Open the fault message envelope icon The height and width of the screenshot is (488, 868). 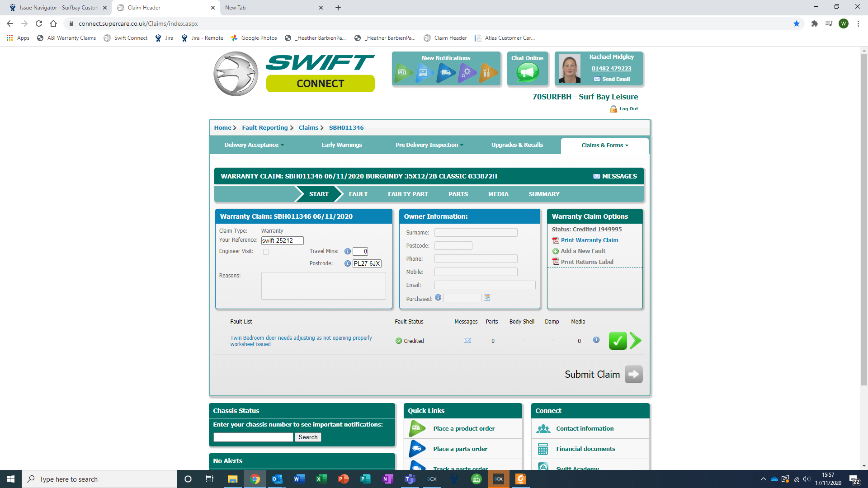[467, 341]
